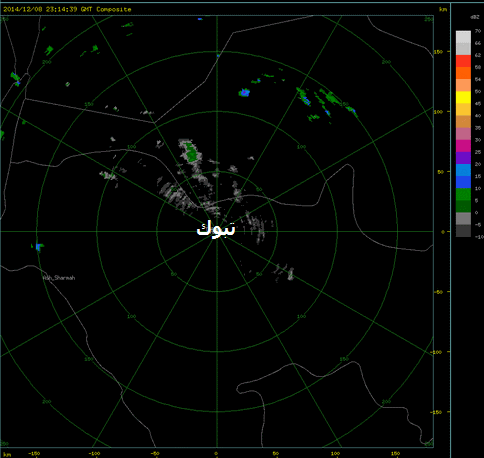Image resolution: width=484 pixels, height=458 pixels.
Task: Select the gray echo cluster southeast of Tabuk
Action: tap(285, 272)
